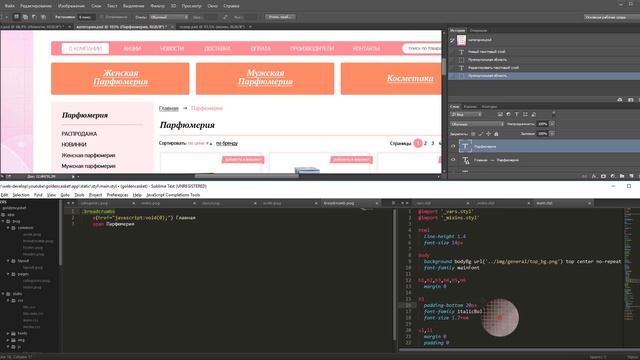Click Create adjustment layer icon
Screen dimensions: 640x360
click(613, 176)
